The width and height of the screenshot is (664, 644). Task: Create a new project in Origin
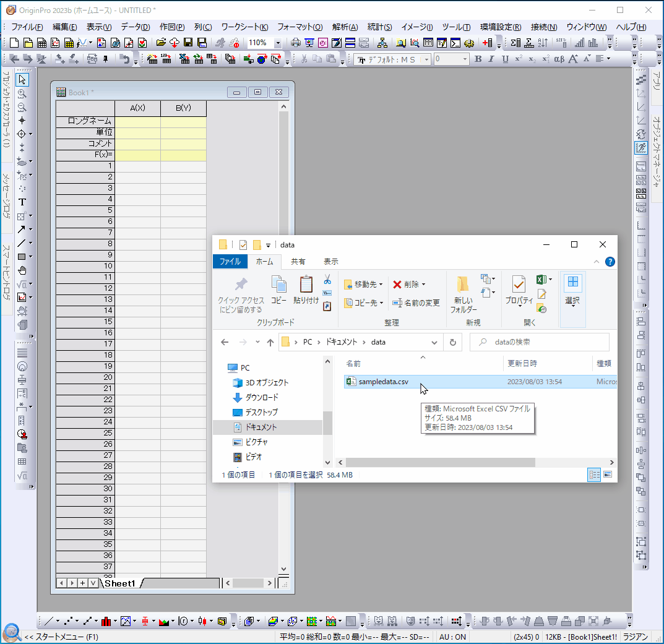pyautogui.click(x=14, y=43)
